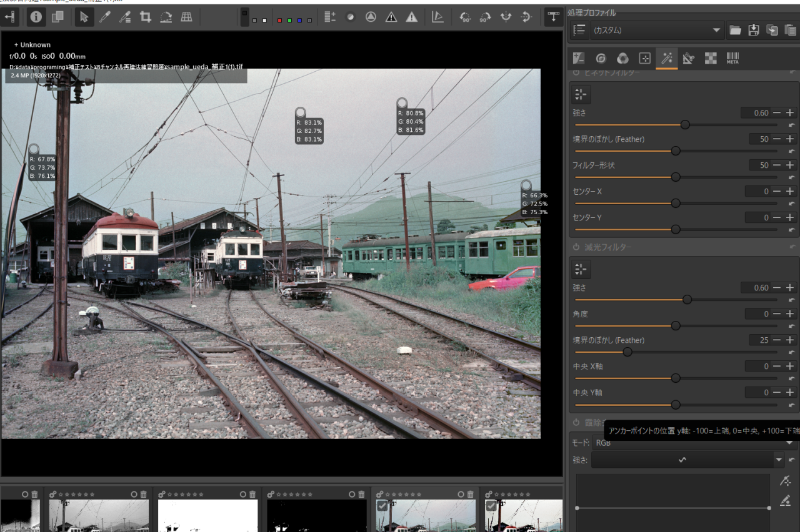Adjust the 角度 slider

click(676, 325)
